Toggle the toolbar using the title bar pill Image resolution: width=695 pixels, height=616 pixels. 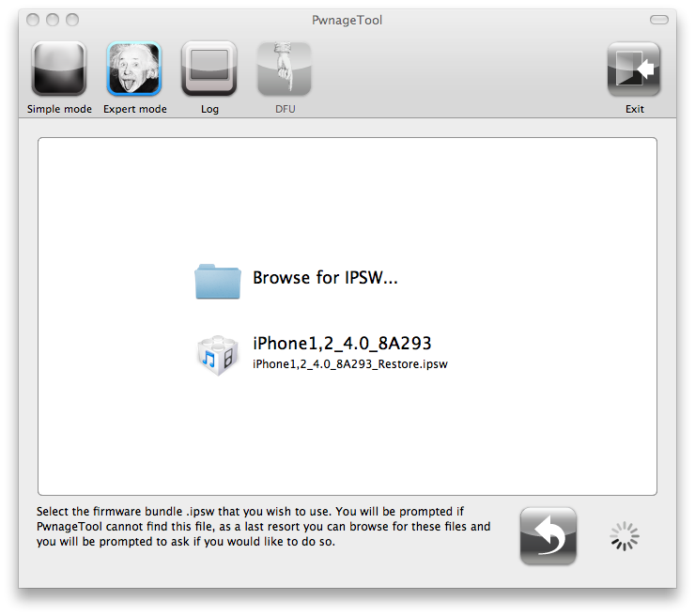pos(659,20)
